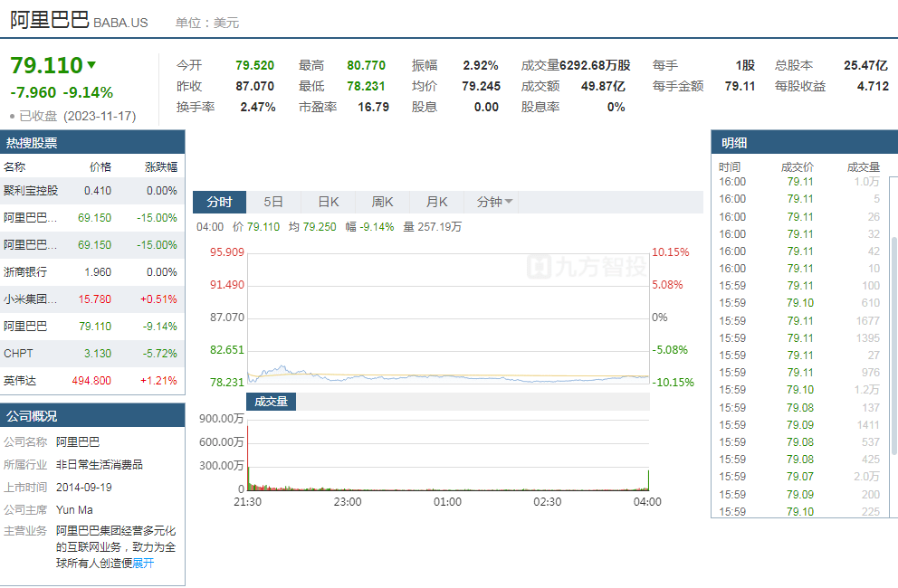Expand company description via 展开 link
The width and height of the screenshot is (898, 588).
pyautogui.click(x=143, y=563)
